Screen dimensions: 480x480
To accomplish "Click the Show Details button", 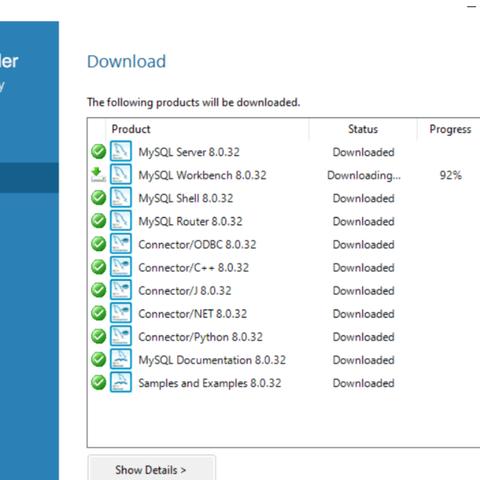I will click(x=151, y=469).
